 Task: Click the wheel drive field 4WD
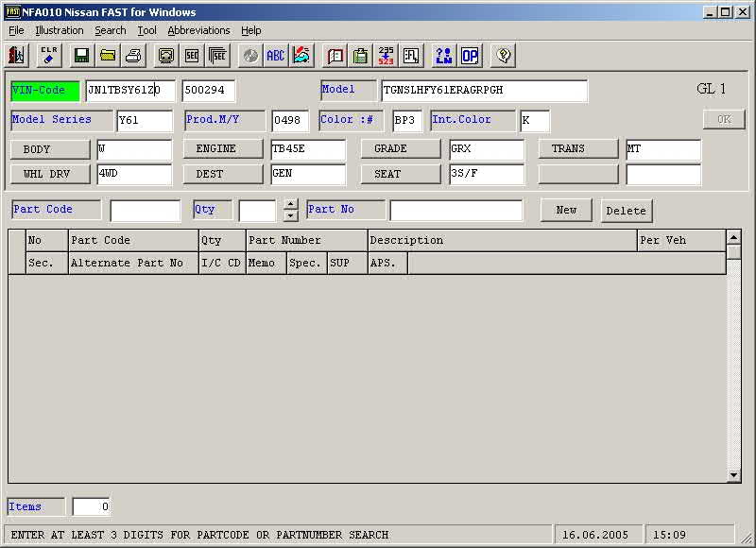click(134, 175)
